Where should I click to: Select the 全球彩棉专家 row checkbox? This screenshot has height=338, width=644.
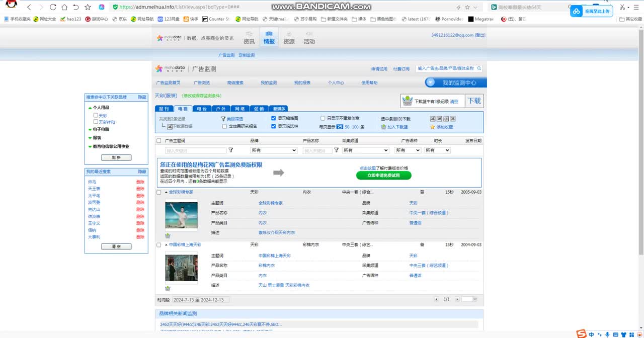[159, 192]
